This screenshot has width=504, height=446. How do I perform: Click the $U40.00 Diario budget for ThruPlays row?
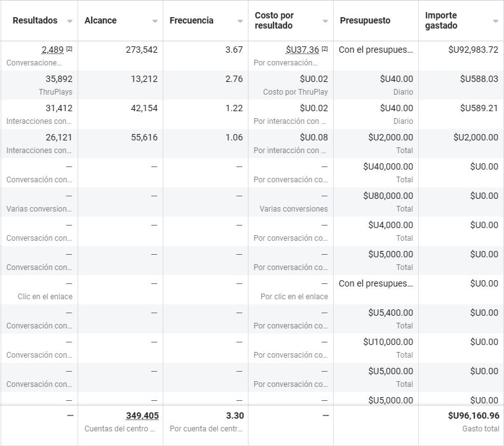tap(396, 79)
